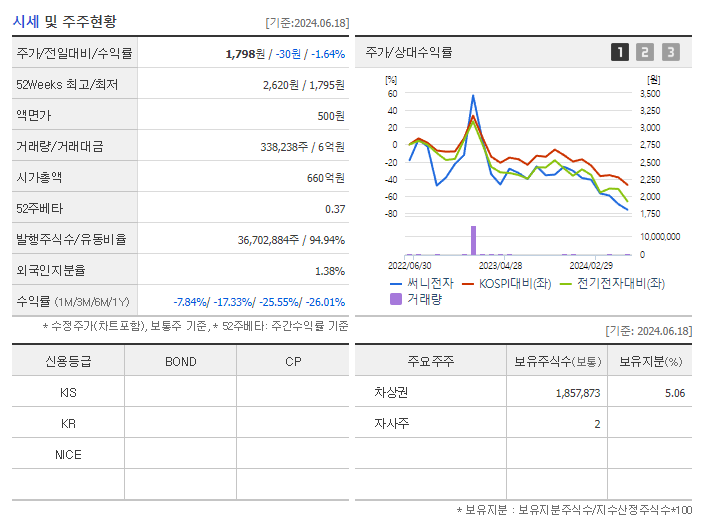Viewport: 702px width, 525px height.
Task: Select the 52Weeks 최고/최저 row label
Action: pos(67,85)
